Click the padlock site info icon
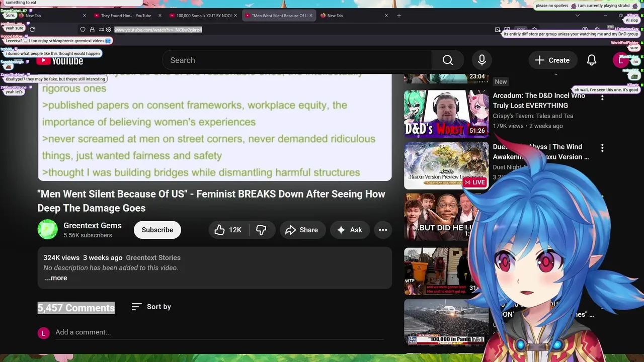This screenshot has width=644, height=362. coord(92,30)
